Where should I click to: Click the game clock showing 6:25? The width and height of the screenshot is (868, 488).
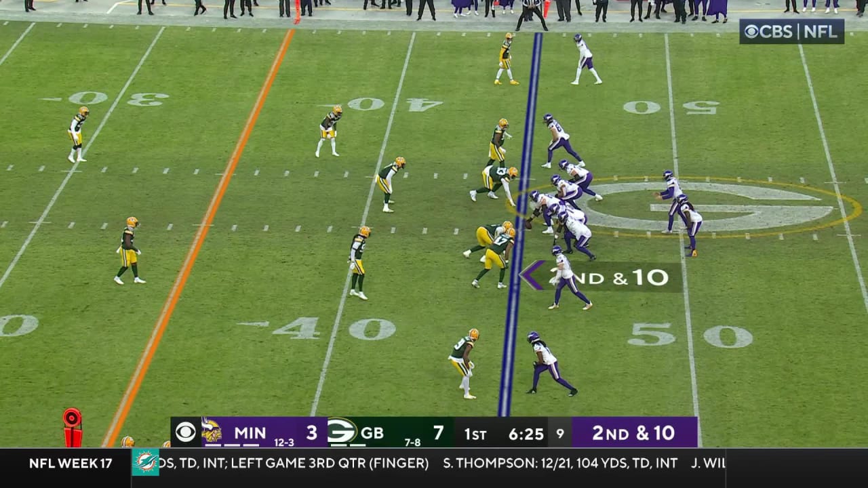coord(526,434)
